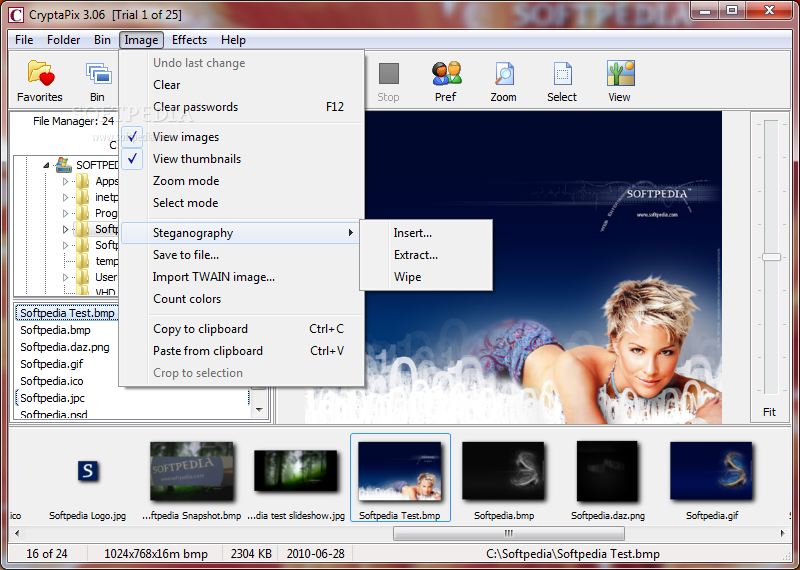The image size is (800, 570).
Task: Open the Folder menu
Action: pos(63,40)
